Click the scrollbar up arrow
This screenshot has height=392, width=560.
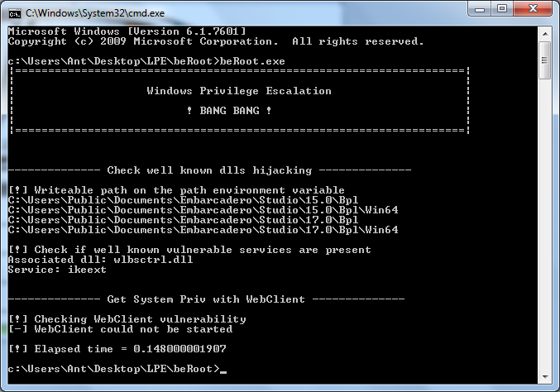click(545, 31)
